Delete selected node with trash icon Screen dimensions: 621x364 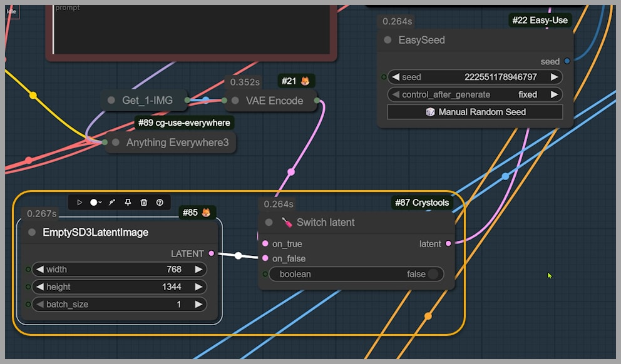click(x=144, y=202)
